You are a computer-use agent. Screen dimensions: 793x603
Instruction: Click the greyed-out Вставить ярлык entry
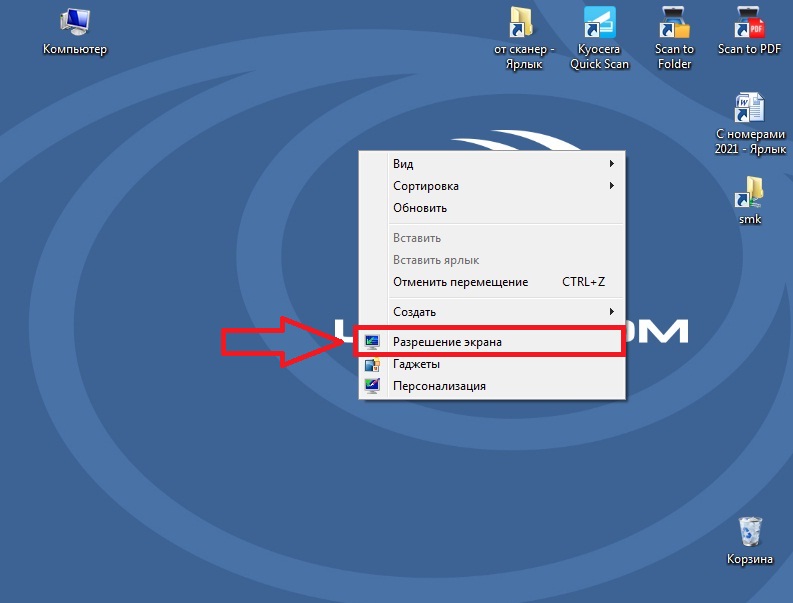point(436,260)
